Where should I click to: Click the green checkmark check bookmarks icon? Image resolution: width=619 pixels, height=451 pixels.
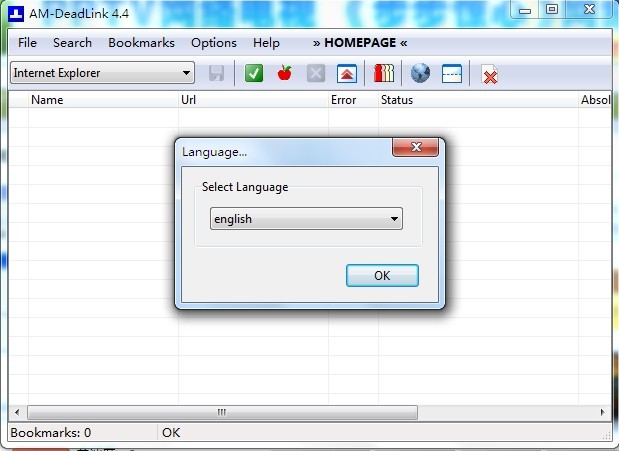[x=254, y=73]
